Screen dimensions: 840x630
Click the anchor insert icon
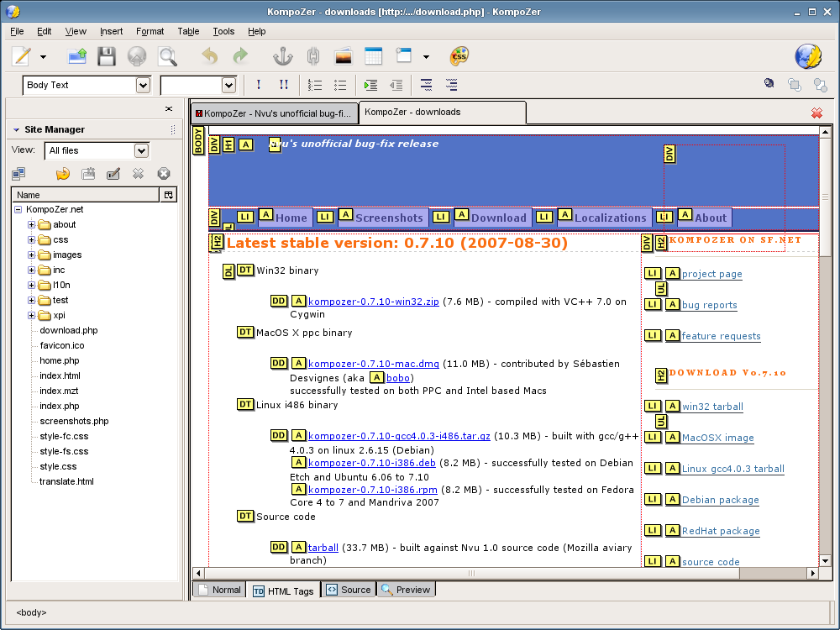pos(282,56)
